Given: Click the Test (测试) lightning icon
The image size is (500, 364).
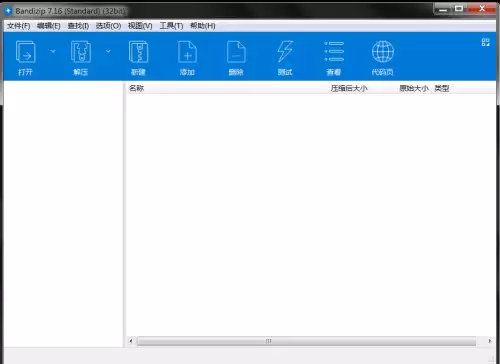Looking at the screenshot, I should [285, 52].
